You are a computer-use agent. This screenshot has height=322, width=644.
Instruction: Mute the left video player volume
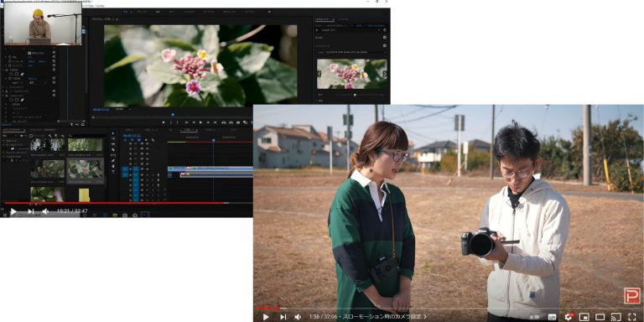click(x=45, y=211)
